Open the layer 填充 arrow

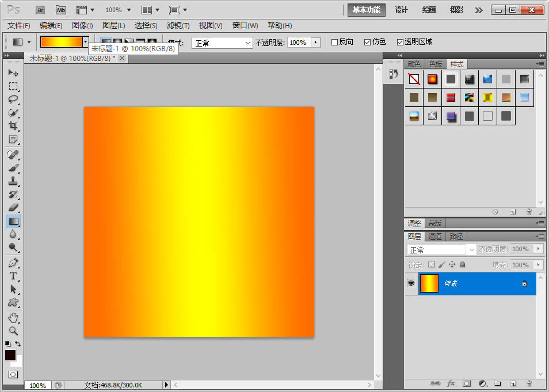[x=539, y=265]
